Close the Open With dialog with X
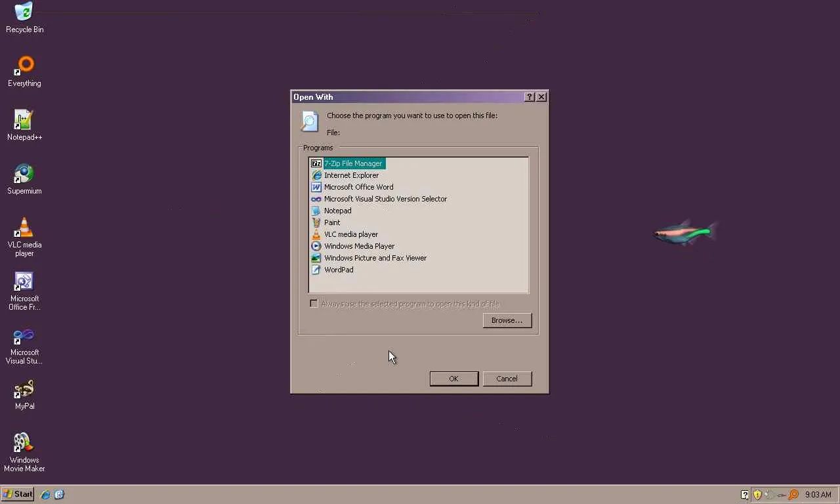840x504 pixels. [541, 97]
